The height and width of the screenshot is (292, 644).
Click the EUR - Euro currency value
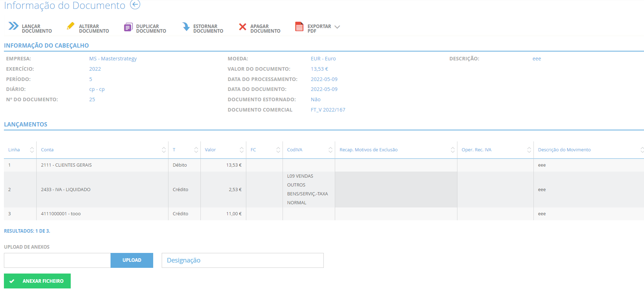click(323, 59)
